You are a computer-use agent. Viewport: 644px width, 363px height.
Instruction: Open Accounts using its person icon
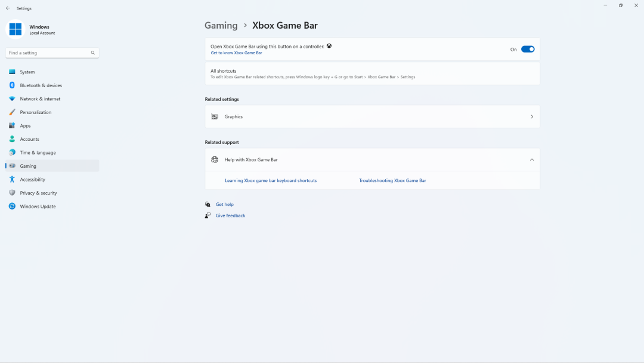tap(12, 139)
